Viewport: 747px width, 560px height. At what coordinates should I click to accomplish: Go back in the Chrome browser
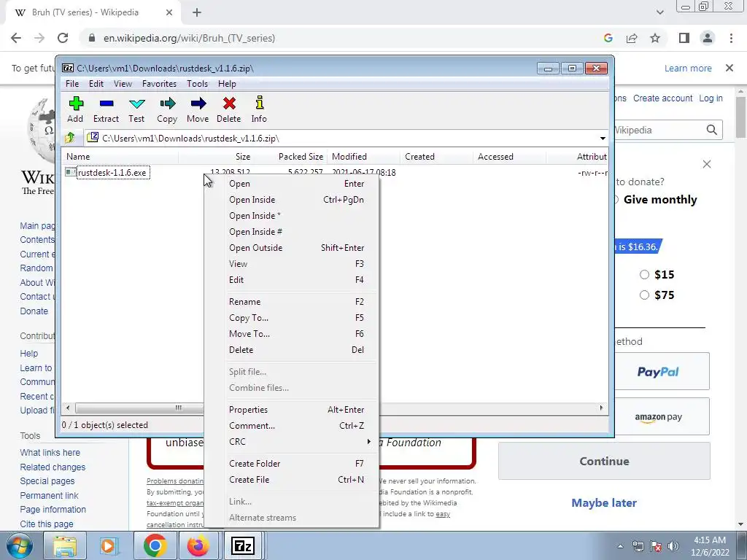pos(16,38)
